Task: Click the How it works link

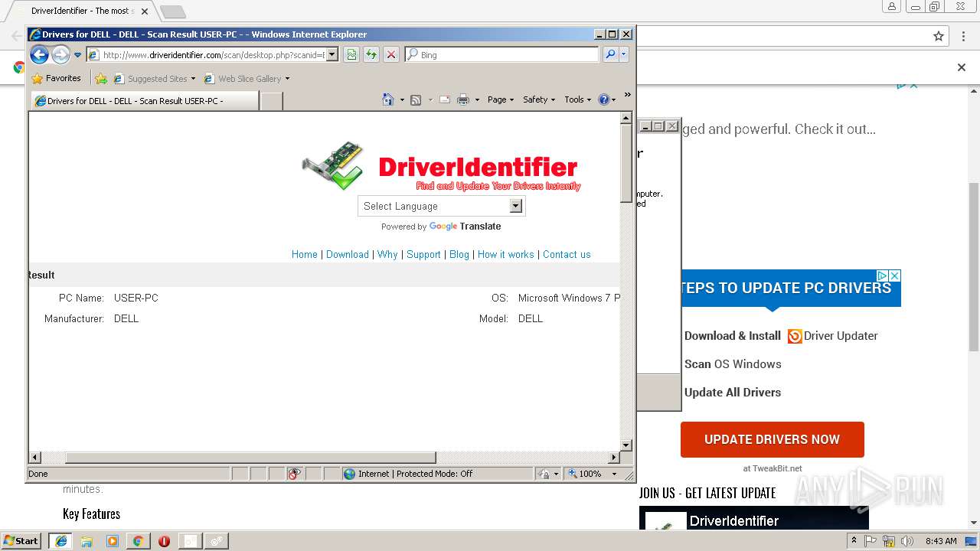Action: (x=506, y=254)
